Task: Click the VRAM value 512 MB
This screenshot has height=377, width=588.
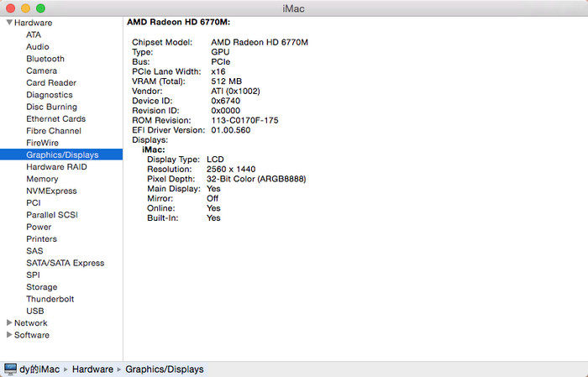Action: [227, 81]
